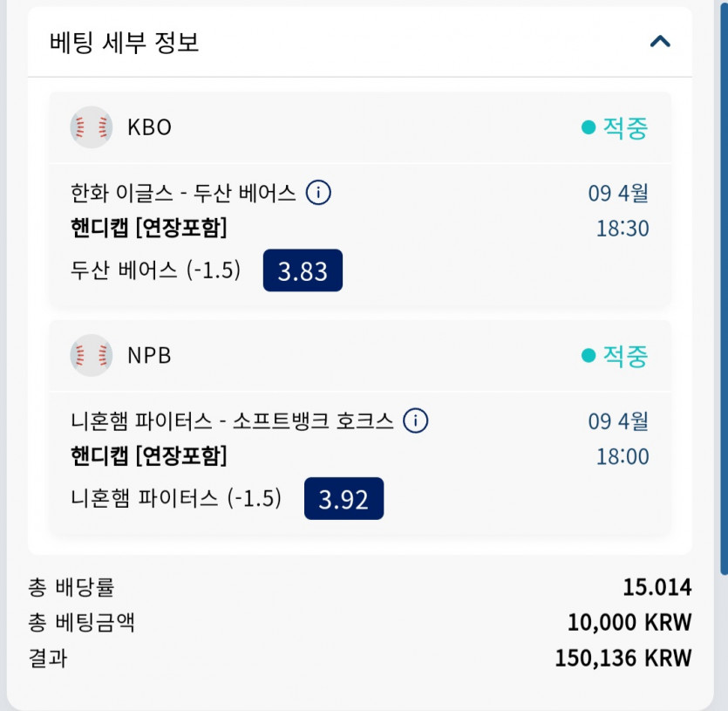This screenshot has width=728, height=711.
Task: Click the 베팅 세부 정보 header title
Action: [125, 42]
